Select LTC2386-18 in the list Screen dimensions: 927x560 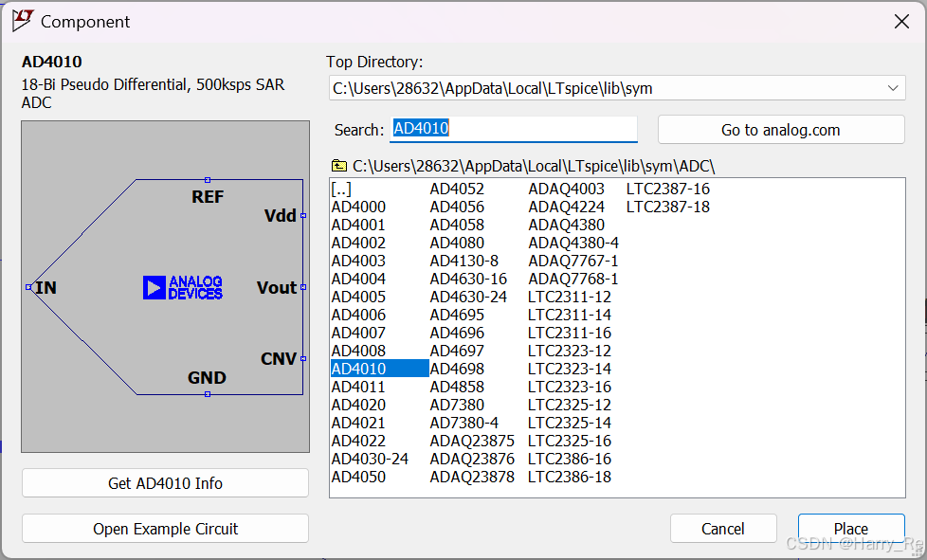point(570,478)
